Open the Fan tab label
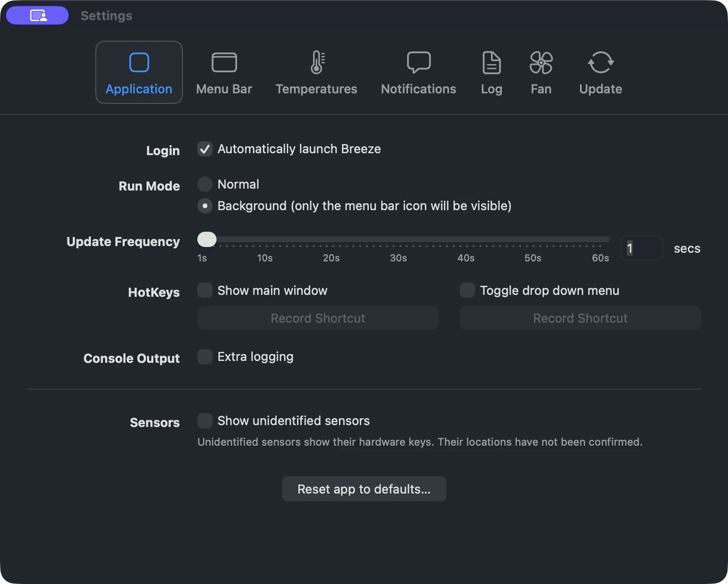The width and height of the screenshot is (728, 584). [541, 89]
